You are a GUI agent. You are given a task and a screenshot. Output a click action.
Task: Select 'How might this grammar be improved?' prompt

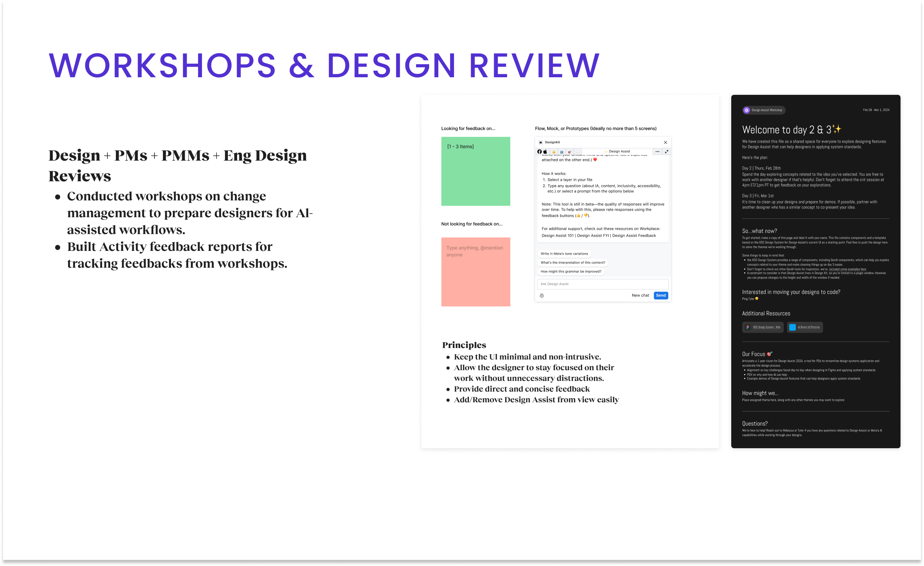(571, 272)
